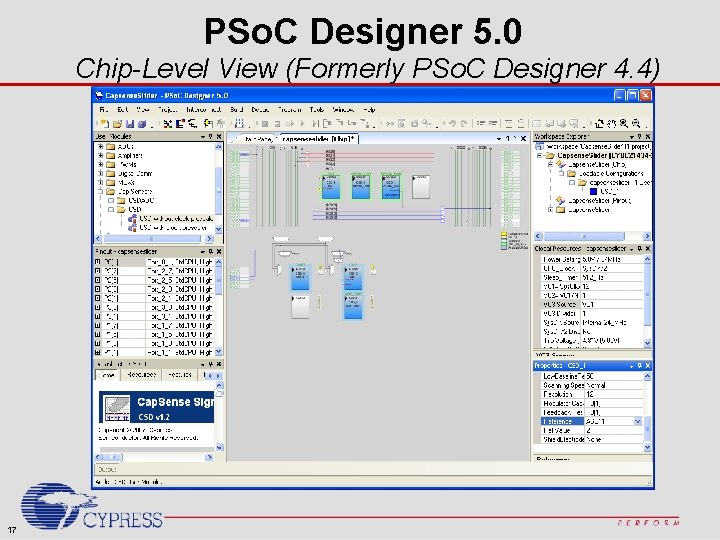The height and width of the screenshot is (540, 720).
Task: Click scroll down arrow in Pinout list
Action: (219, 351)
